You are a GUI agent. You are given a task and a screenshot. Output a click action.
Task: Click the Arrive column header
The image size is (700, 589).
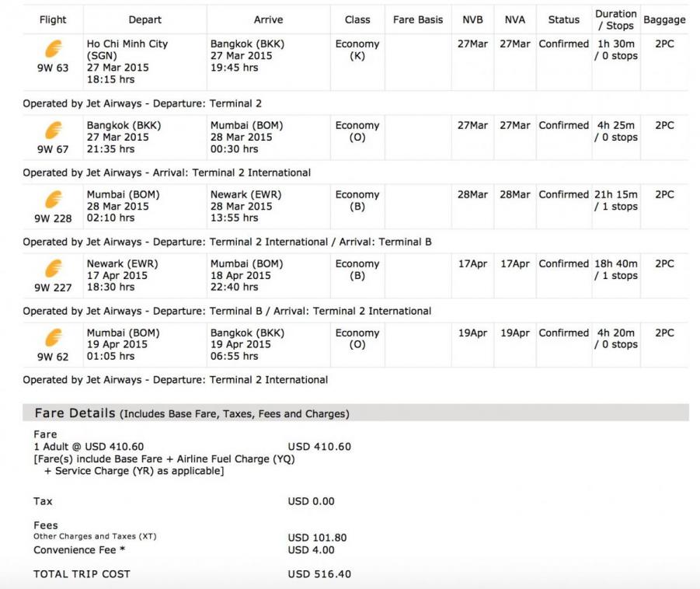(x=268, y=19)
